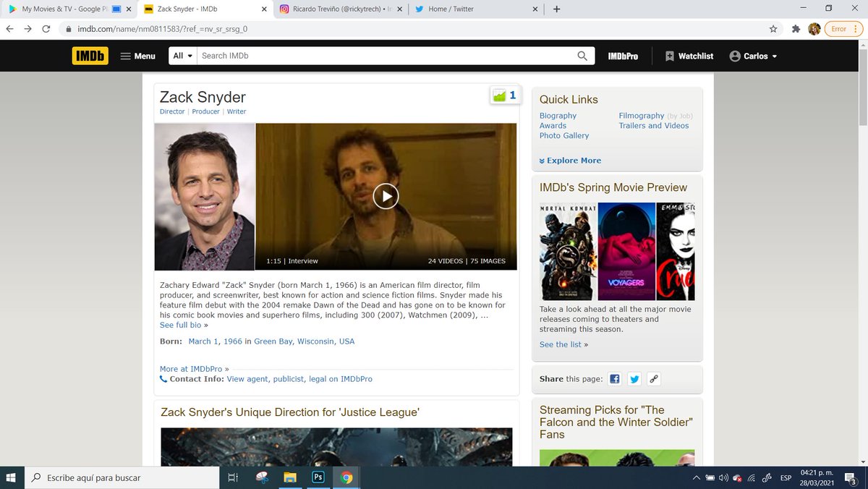Expand Explore More in Quick Links
This screenshot has width=868, height=489.
coord(570,161)
